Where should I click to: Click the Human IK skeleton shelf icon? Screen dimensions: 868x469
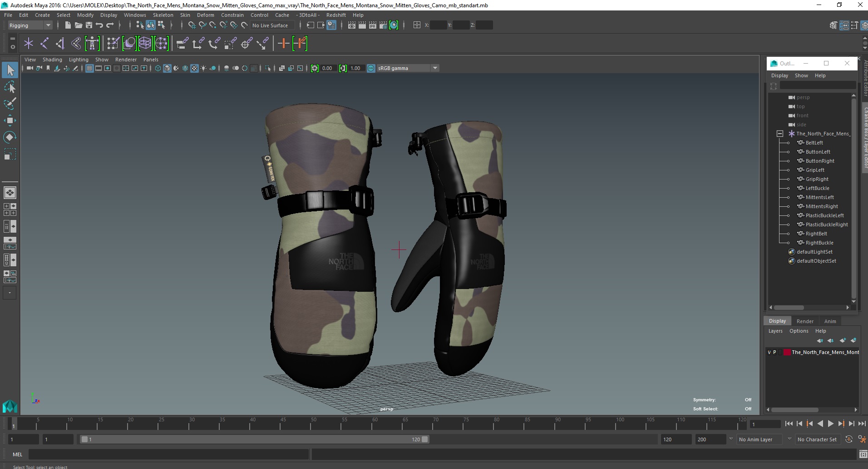(92, 44)
